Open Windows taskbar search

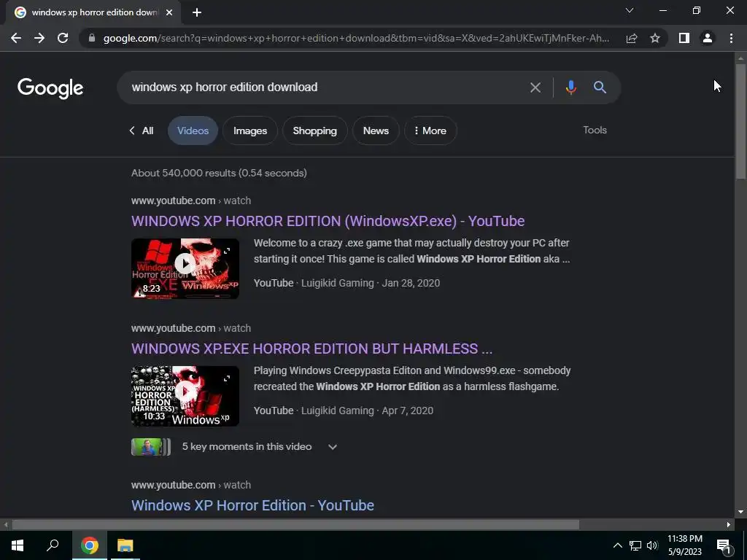(53, 545)
